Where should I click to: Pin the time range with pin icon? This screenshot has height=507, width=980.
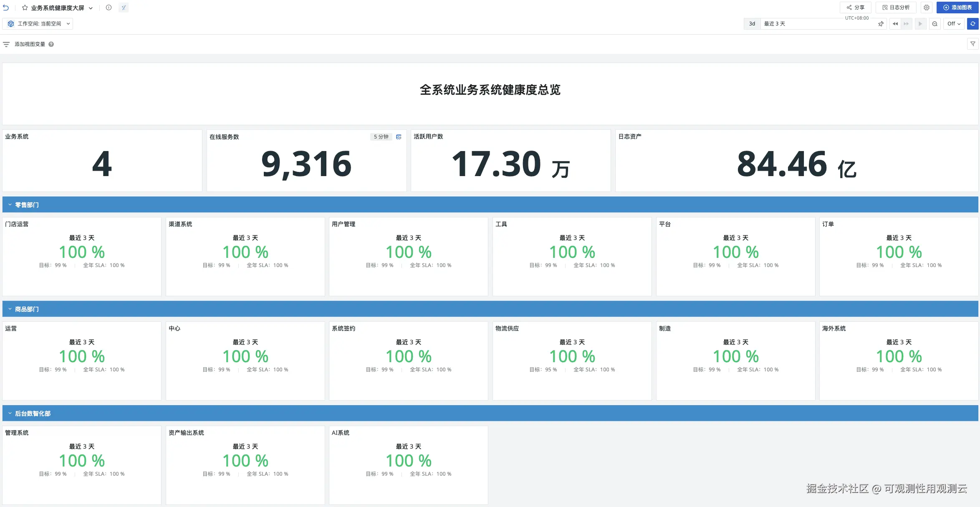pyautogui.click(x=881, y=24)
